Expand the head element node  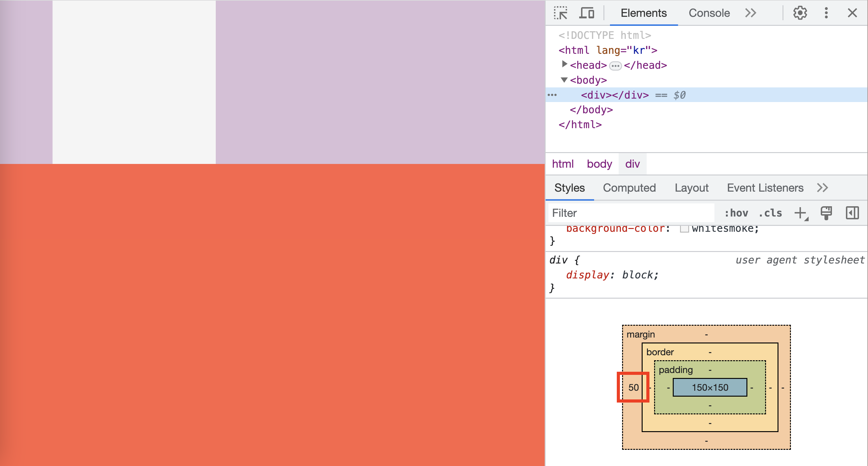[x=564, y=64]
